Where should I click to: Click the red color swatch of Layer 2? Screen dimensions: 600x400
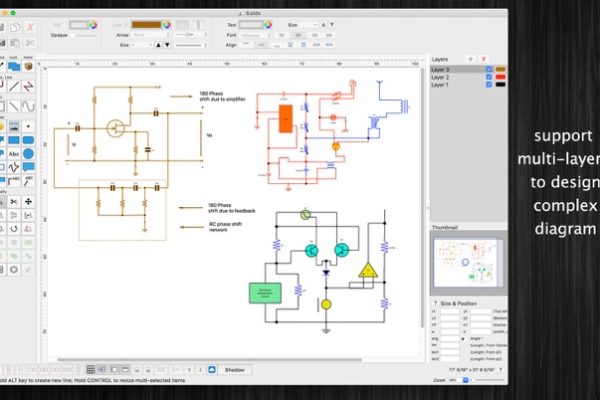501,77
